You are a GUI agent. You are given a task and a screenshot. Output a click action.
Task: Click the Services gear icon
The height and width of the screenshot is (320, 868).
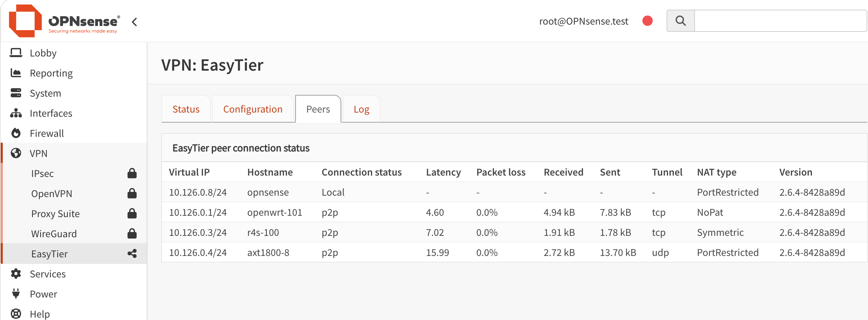pyautogui.click(x=16, y=274)
